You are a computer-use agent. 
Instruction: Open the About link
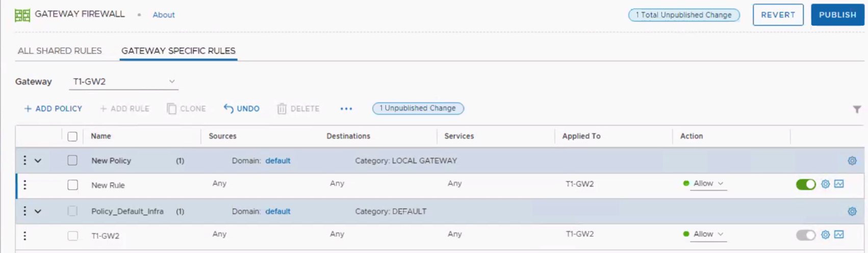164,15
